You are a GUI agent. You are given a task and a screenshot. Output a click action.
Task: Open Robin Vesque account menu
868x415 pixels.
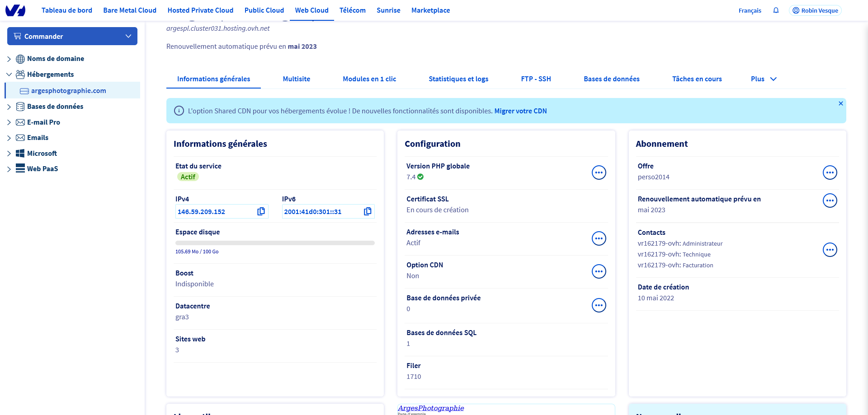point(815,10)
